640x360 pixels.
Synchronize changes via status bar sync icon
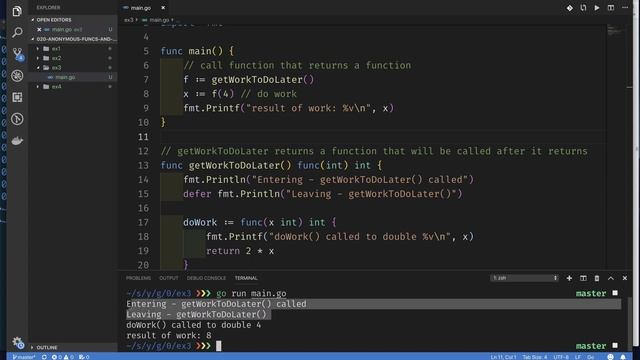pos(44,357)
